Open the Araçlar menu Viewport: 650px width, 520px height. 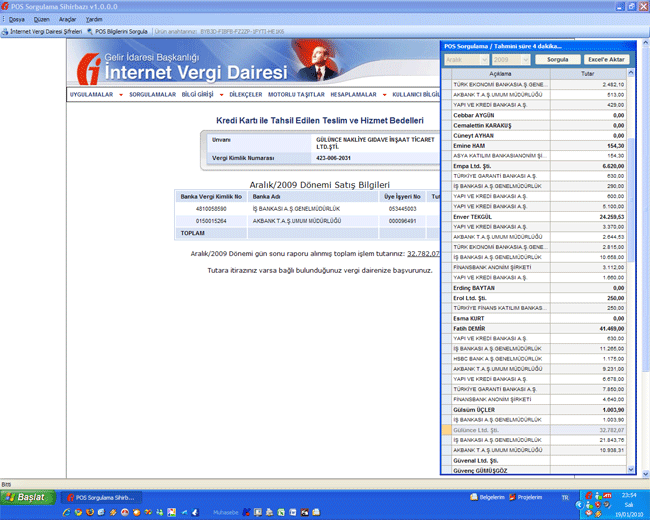coord(67,19)
